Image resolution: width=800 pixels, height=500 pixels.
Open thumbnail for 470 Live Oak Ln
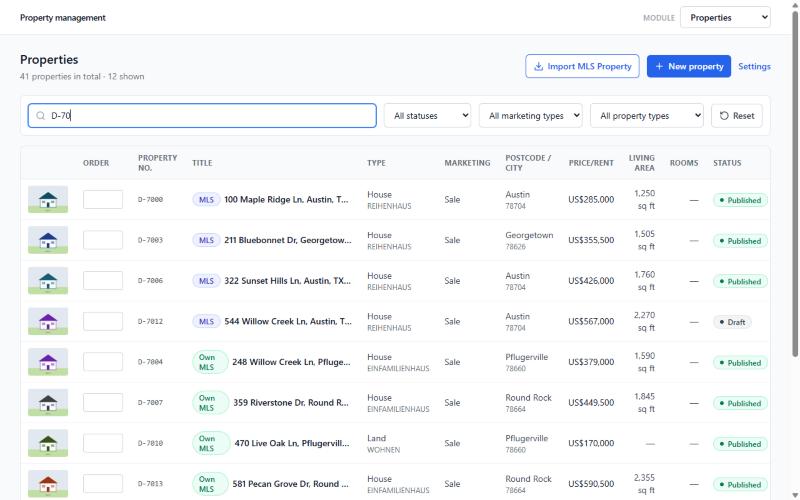48,443
